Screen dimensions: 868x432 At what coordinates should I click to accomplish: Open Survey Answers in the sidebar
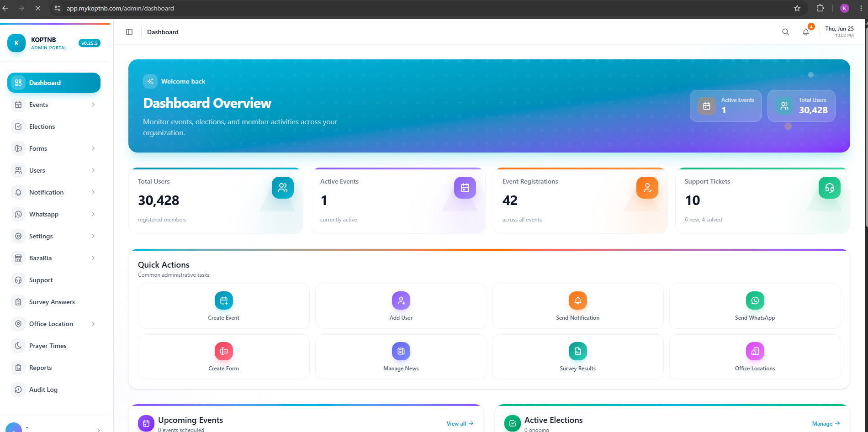coord(54,302)
